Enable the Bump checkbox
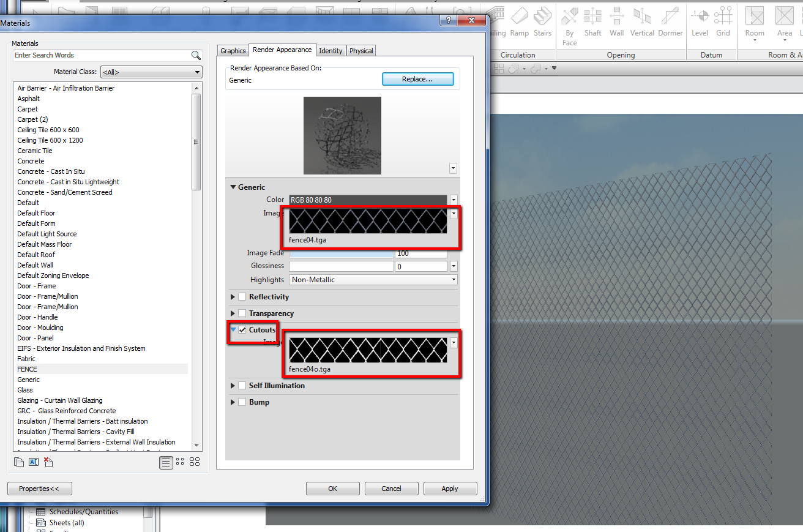 click(242, 402)
